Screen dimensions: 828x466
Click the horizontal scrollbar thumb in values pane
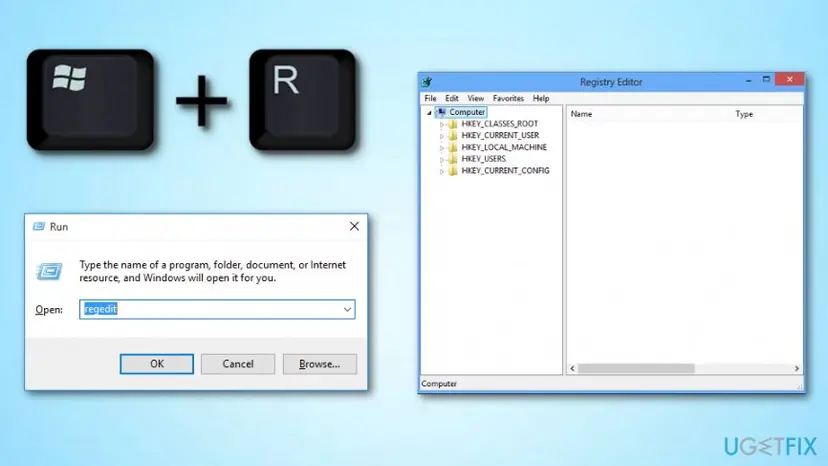(636, 368)
